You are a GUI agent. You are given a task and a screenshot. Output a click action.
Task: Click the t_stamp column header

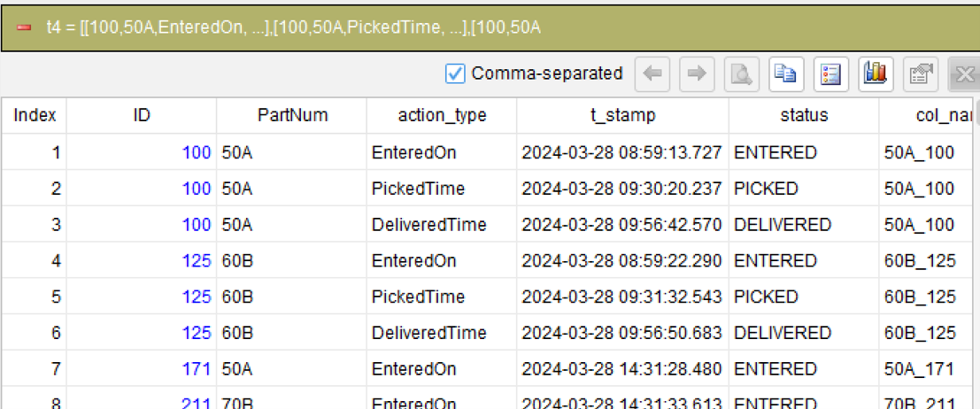click(622, 115)
